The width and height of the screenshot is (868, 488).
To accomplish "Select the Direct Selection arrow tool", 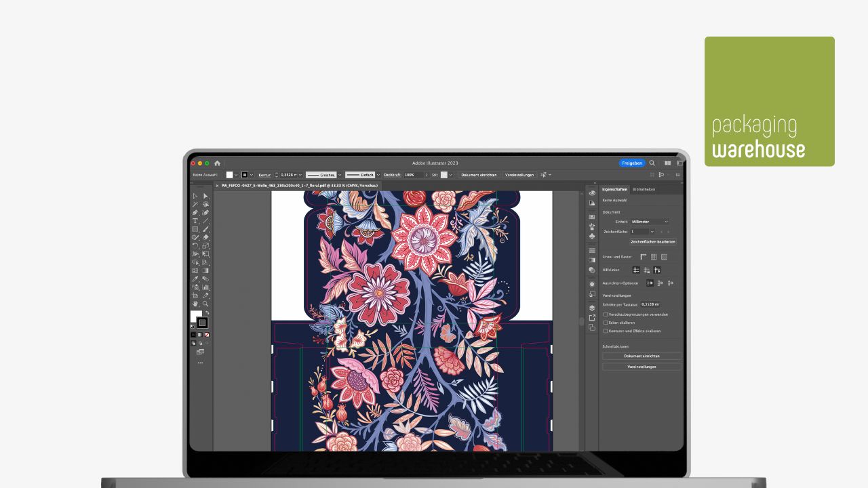I will [x=205, y=196].
